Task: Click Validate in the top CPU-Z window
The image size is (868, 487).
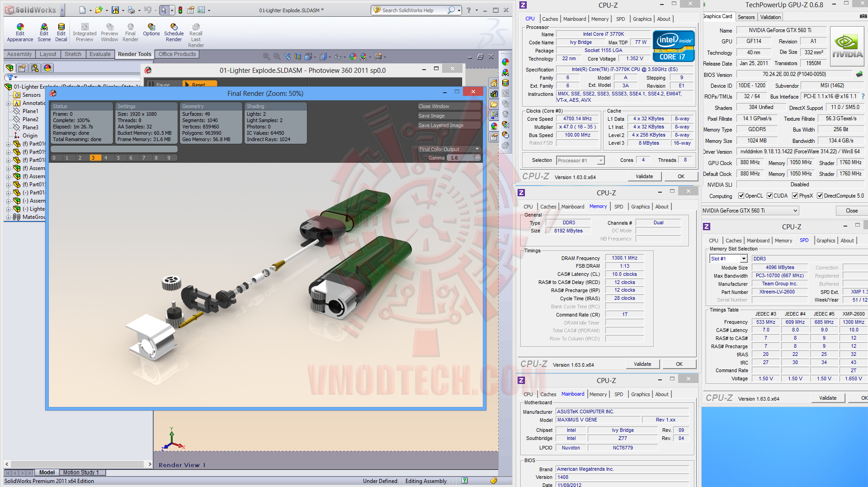Action: [644, 176]
